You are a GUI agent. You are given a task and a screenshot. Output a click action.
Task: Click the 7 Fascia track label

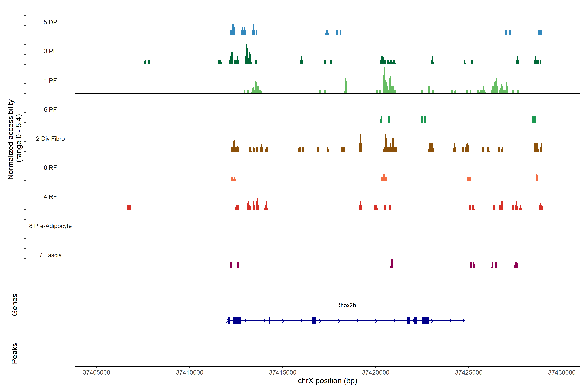(x=50, y=255)
